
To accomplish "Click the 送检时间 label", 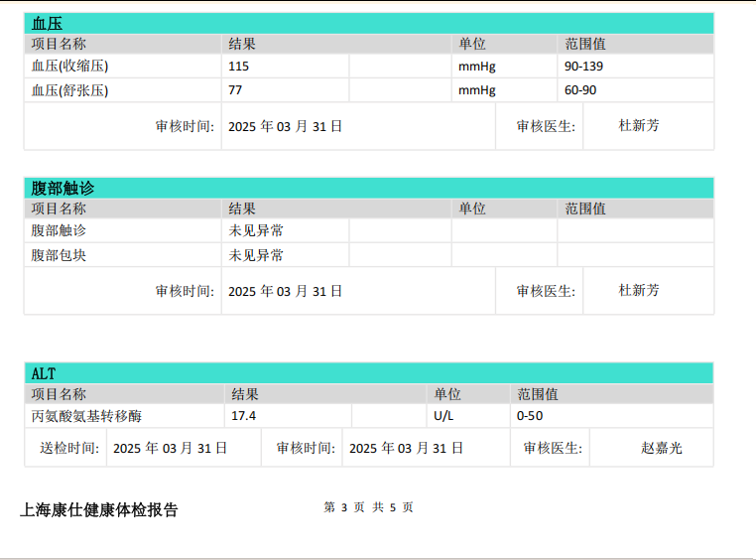I will pos(68,448).
